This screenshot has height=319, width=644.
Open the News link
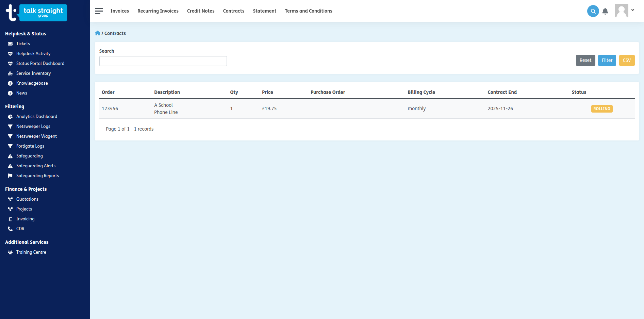22,93
